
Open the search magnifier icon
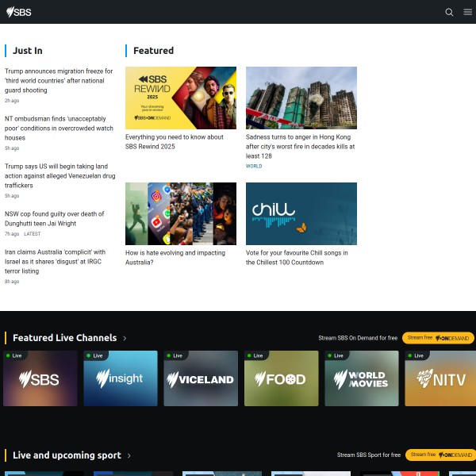449,12
